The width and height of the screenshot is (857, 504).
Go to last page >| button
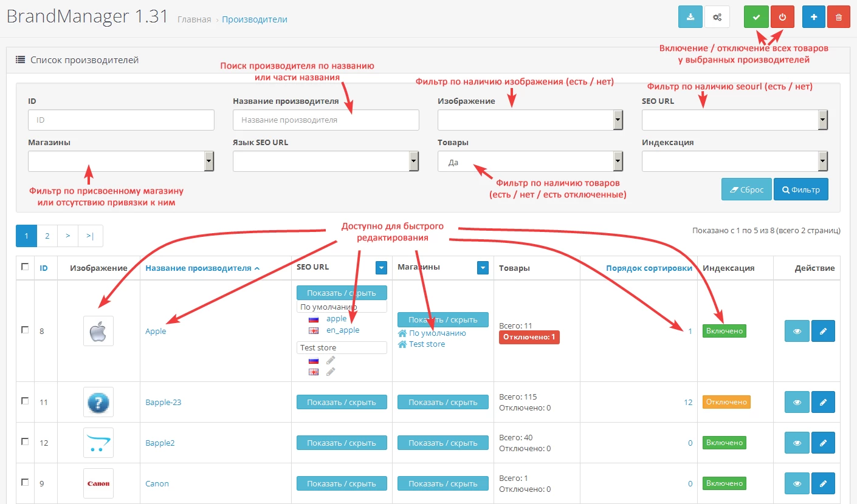91,236
